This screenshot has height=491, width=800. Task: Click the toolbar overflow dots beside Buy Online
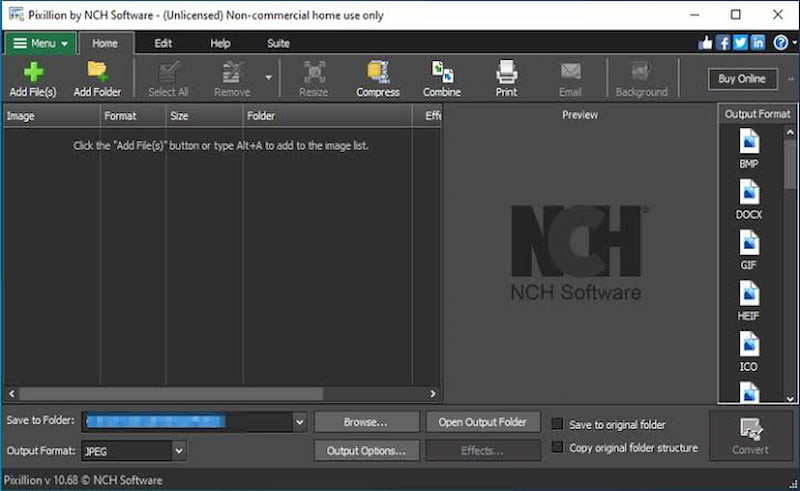tap(791, 79)
